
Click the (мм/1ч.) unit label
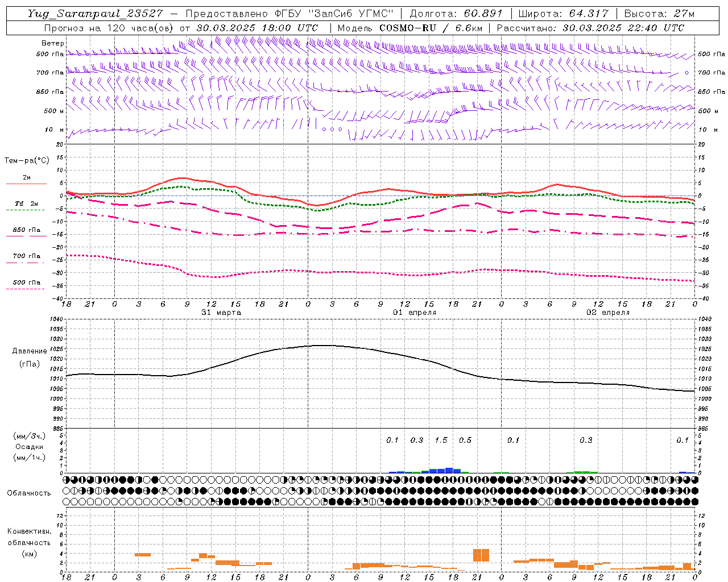coord(30,458)
